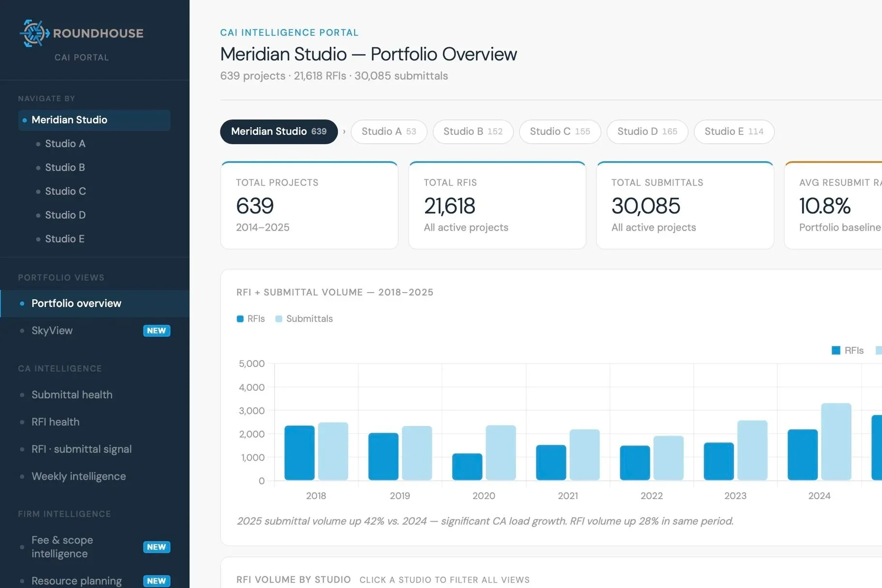
Task: Click the Total Submittals card
Action: [x=685, y=206]
